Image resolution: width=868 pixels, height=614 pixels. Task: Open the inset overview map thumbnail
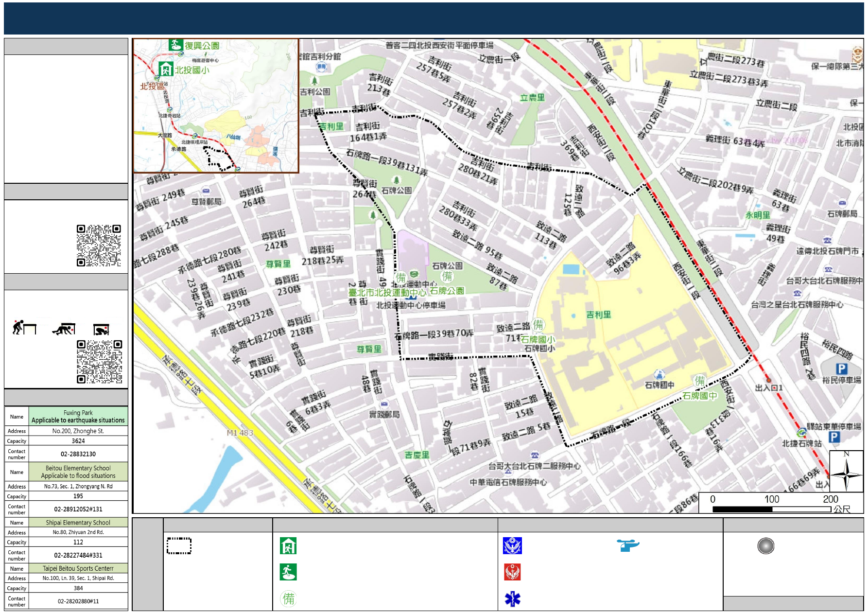coord(216,105)
